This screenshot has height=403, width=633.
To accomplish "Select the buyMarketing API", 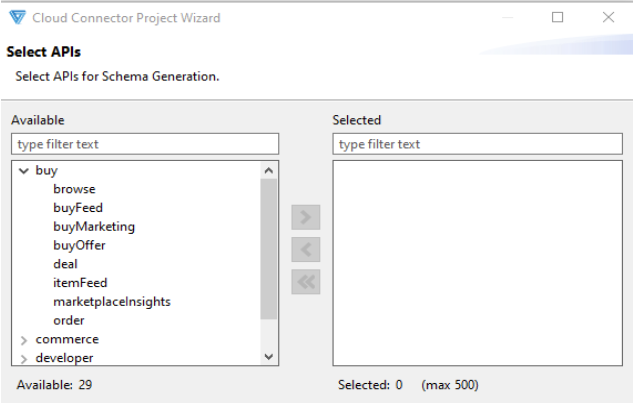I will [x=94, y=227].
